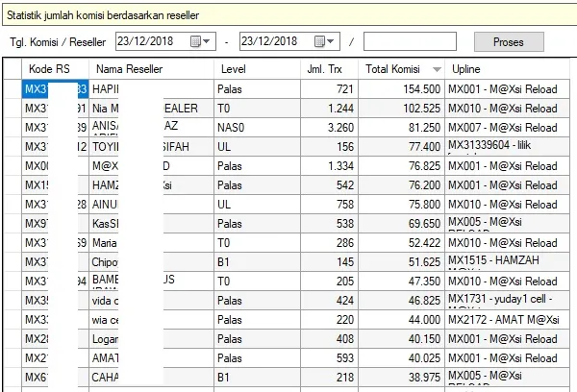The image size is (577, 392).
Task: Click the Jml. Trx column header
Action: pos(329,70)
